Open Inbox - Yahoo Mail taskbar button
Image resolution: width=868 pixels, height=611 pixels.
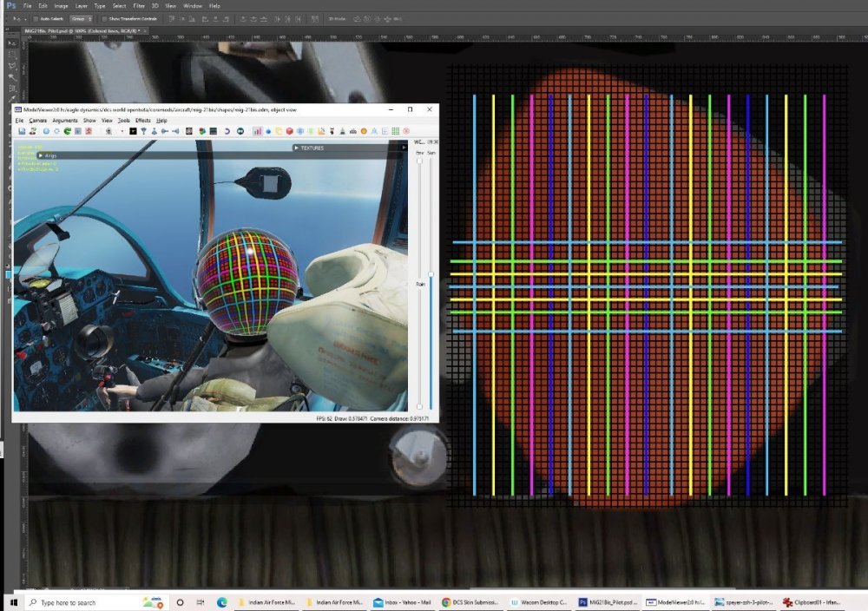pyautogui.click(x=402, y=601)
